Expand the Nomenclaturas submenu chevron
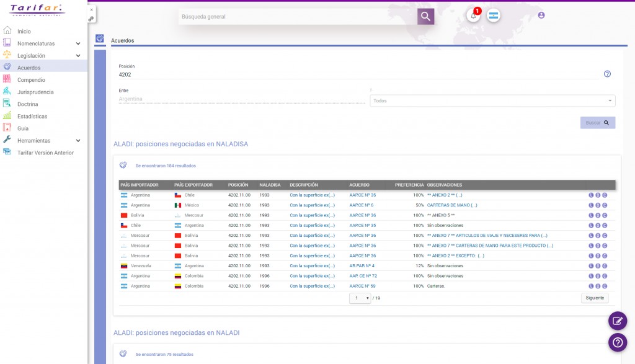 78,43
